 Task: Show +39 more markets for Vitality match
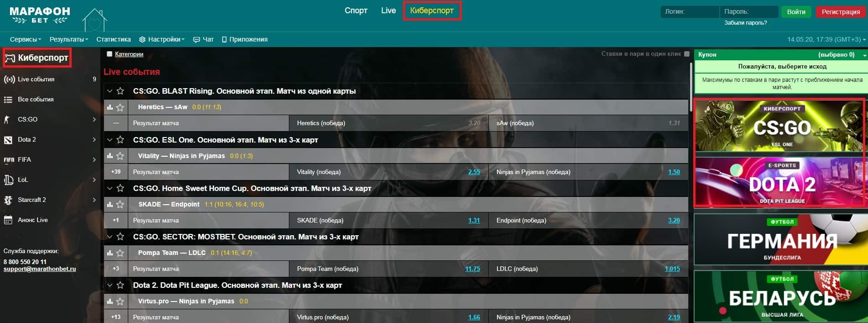116,172
